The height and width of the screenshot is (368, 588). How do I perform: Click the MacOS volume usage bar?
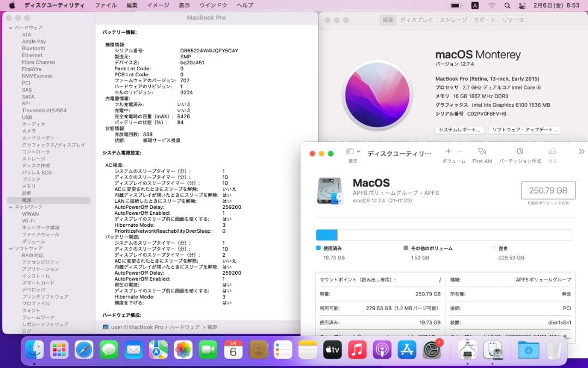445,234
